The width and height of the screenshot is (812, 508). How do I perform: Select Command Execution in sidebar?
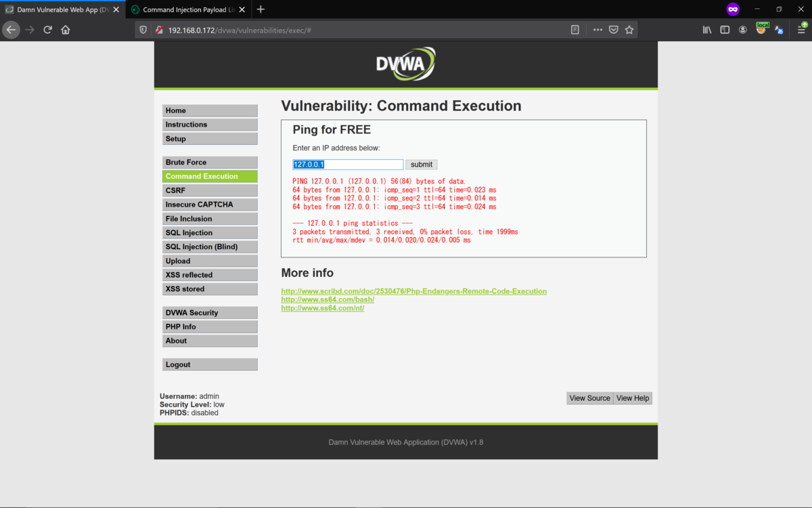210,176
